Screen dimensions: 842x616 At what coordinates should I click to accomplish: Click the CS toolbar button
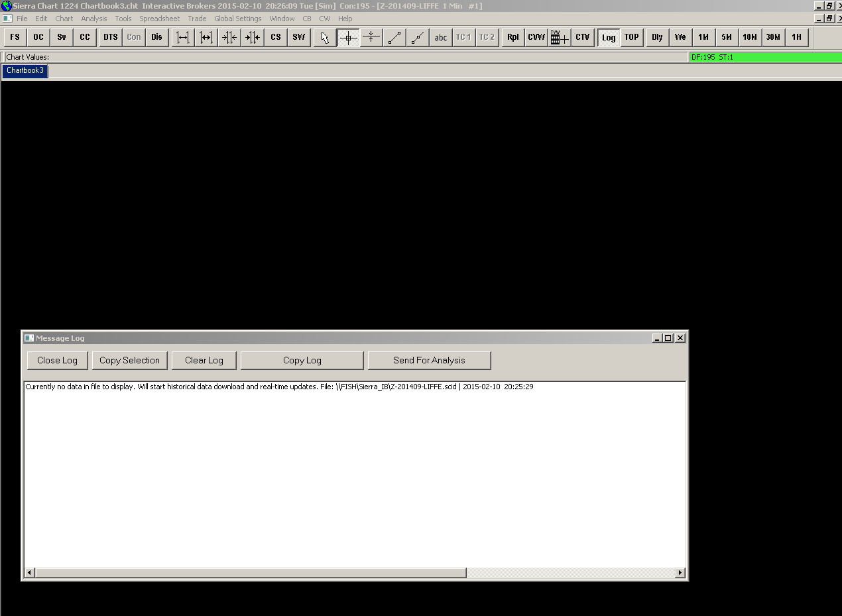(x=276, y=37)
